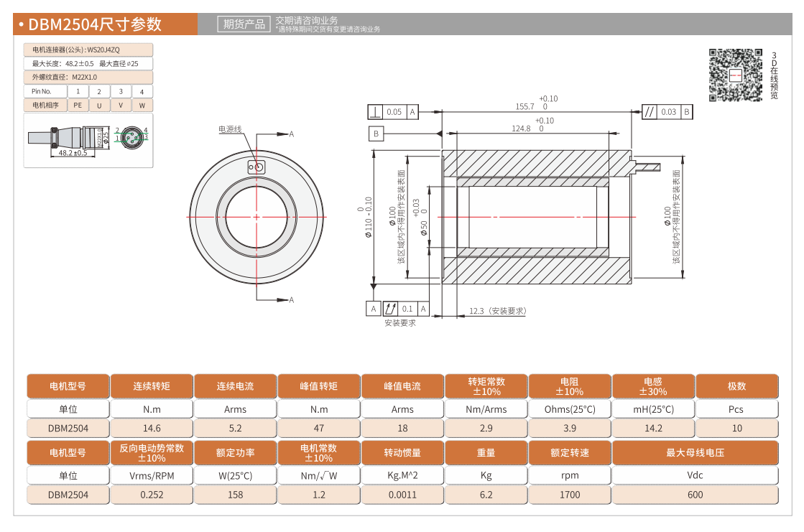Click the runout tolerance symbol box
804x532 pixels.
point(390,309)
